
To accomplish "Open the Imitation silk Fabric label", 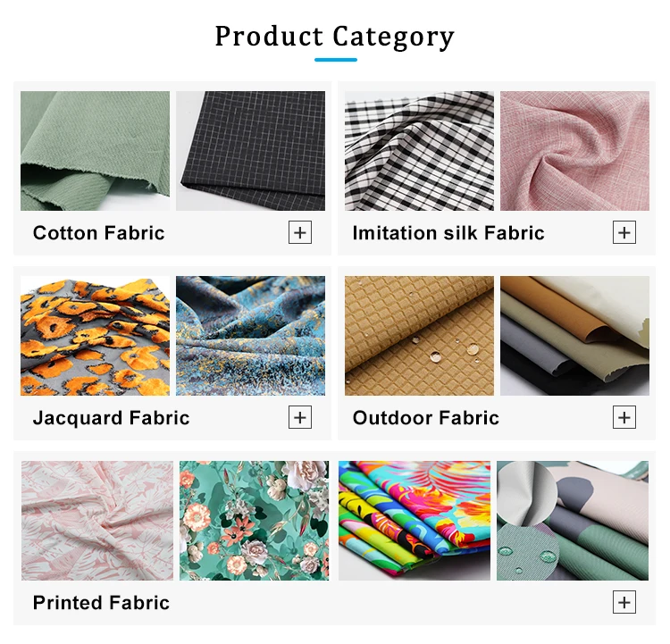I will [x=448, y=233].
